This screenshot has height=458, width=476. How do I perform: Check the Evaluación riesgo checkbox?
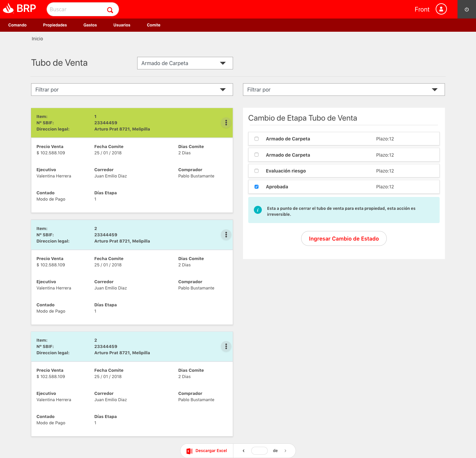point(257,171)
